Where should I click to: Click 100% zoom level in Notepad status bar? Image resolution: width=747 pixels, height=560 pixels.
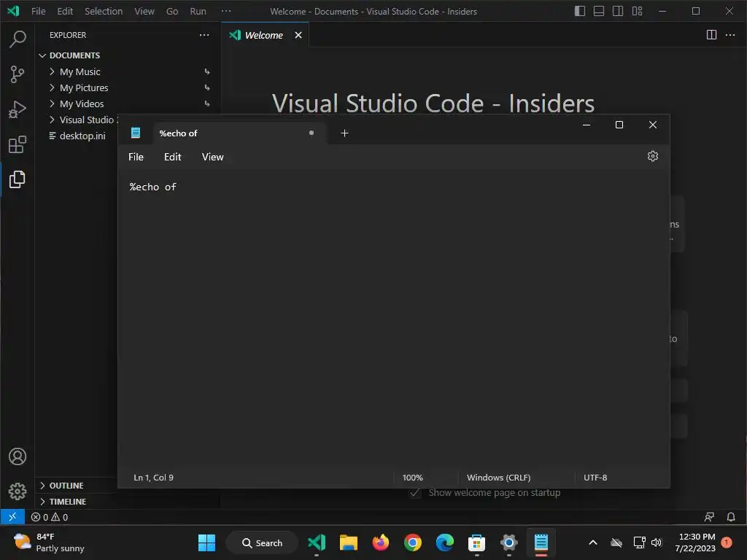coord(413,477)
